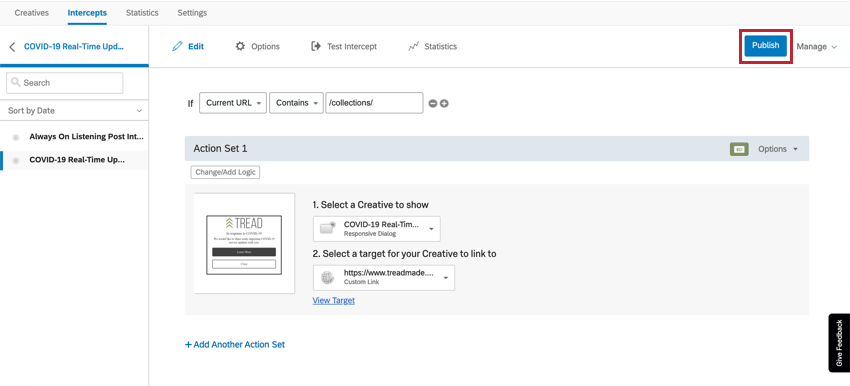Go to the top Statistics tab
850x386 pixels.
tap(142, 12)
